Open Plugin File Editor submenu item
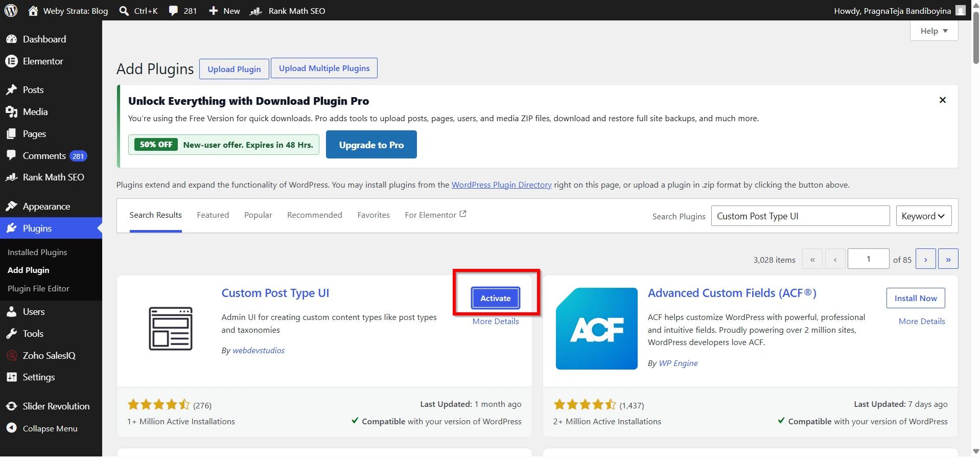This screenshot has width=980, height=458. (x=38, y=288)
